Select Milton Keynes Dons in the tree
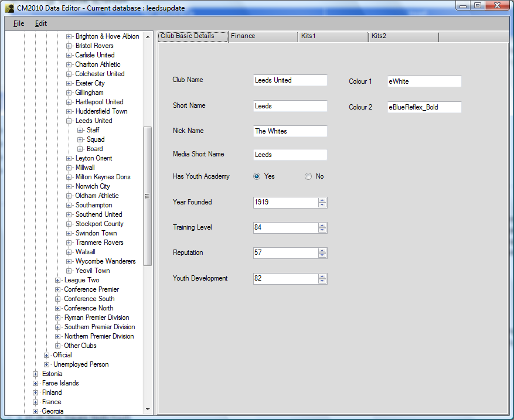This screenshot has width=514, height=420. [x=103, y=177]
